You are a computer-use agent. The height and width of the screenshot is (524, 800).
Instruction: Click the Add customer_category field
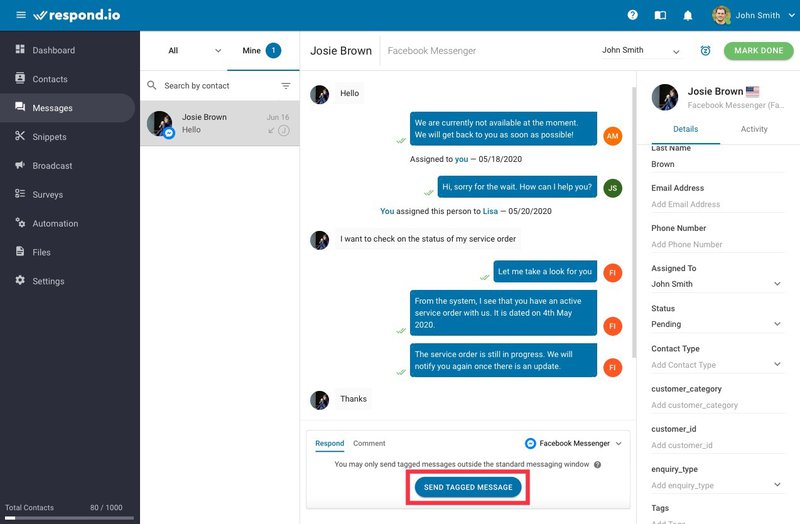coord(717,405)
